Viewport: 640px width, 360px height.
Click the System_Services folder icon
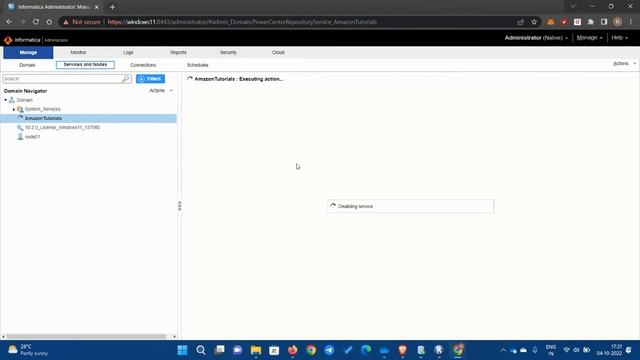(x=20, y=109)
